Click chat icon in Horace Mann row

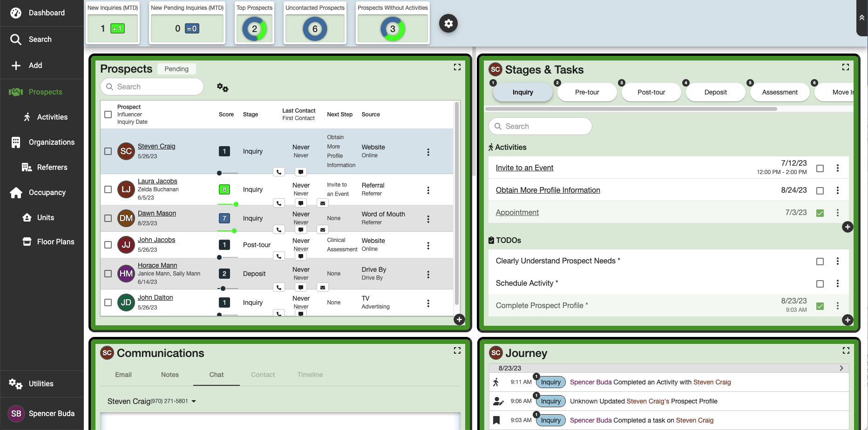coord(301,288)
